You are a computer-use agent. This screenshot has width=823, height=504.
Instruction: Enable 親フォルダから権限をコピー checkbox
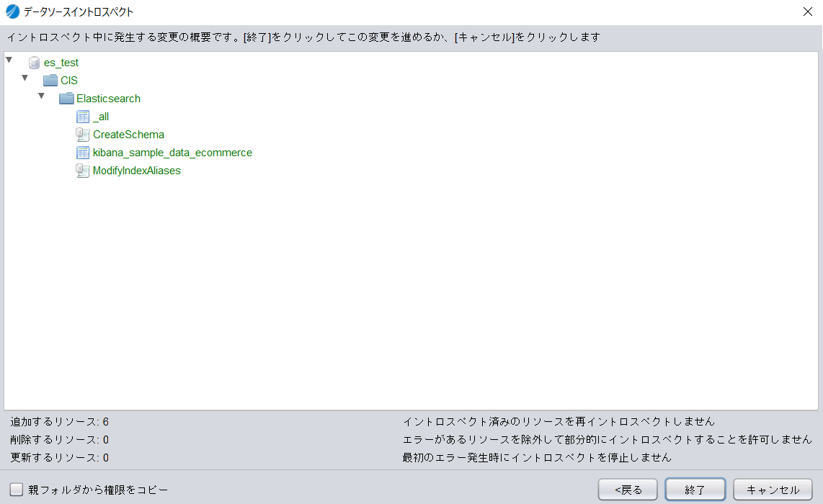17,490
